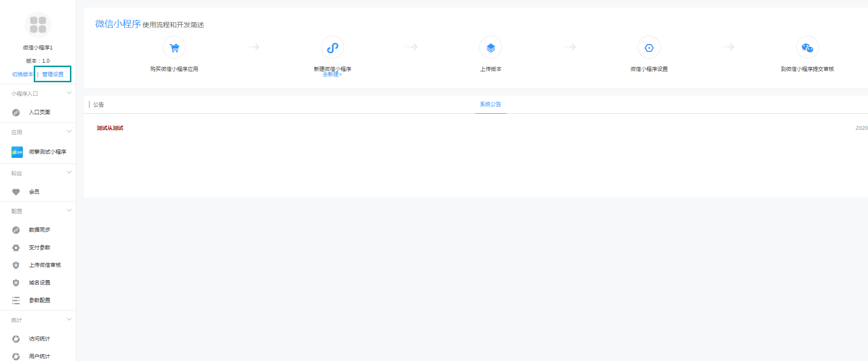
Task: Click the 微信小程序设置 step label
Action: (649, 69)
